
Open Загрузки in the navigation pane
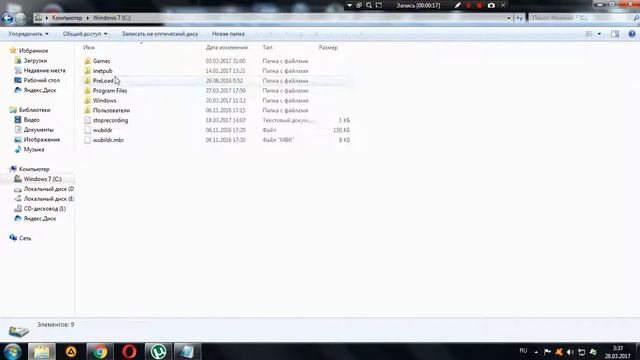35,60
